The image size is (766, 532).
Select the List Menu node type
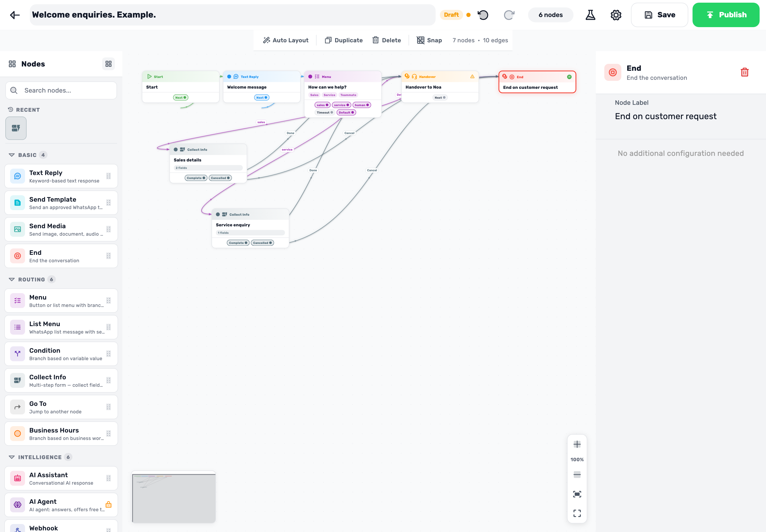(x=61, y=327)
